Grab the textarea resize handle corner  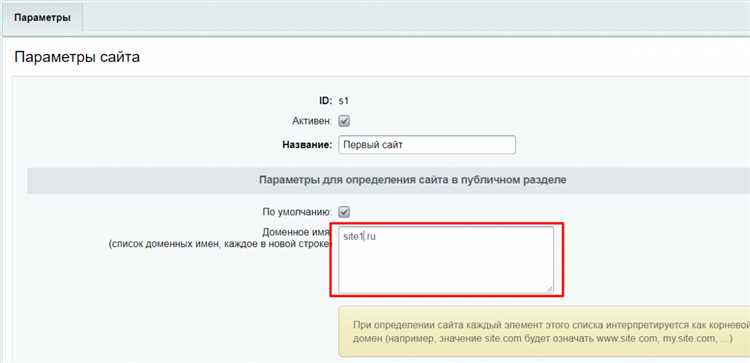point(550,288)
